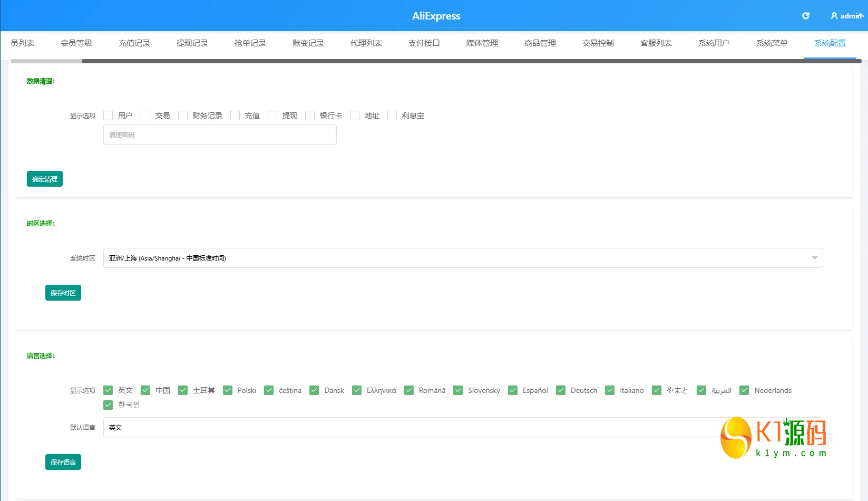Click the 保存时区 button

63,293
